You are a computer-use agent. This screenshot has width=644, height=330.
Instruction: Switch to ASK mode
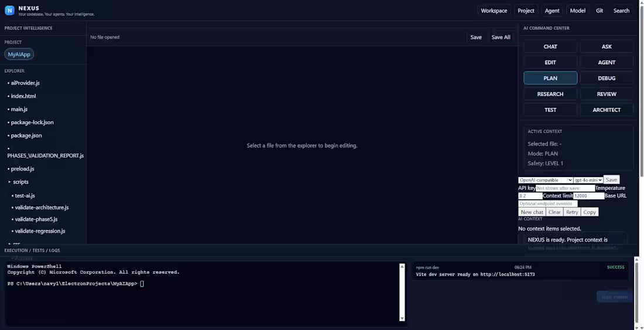coord(606,46)
